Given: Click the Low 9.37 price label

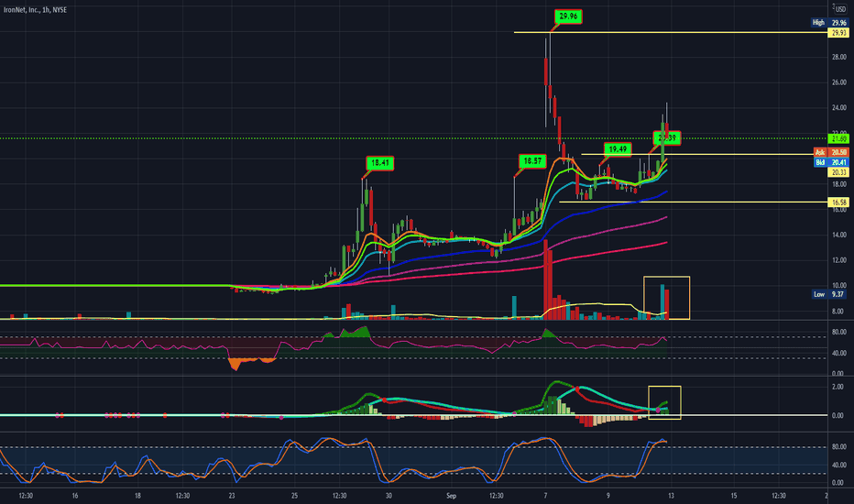Looking at the screenshot, I should [829, 294].
